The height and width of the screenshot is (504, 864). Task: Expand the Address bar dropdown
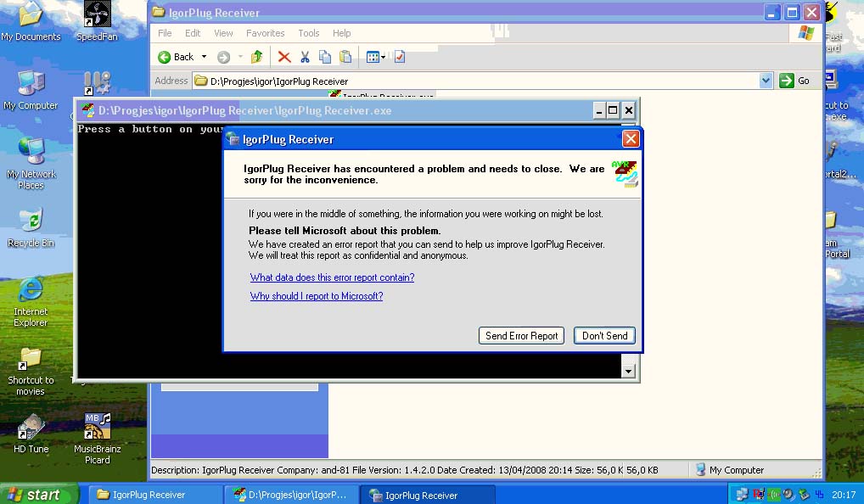(x=766, y=81)
